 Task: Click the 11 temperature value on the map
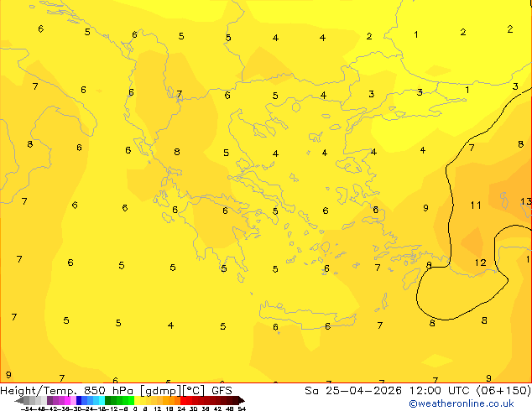click(476, 205)
